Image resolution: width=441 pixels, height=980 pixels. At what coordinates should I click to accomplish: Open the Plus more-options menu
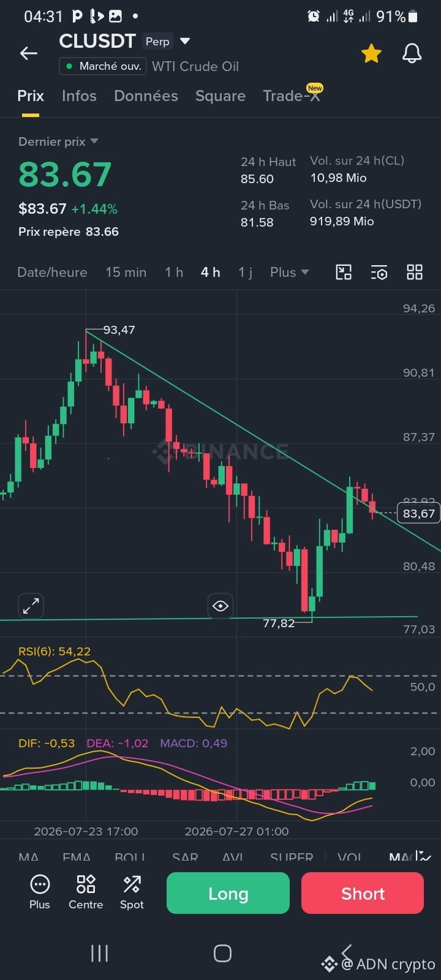click(x=40, y=891)
